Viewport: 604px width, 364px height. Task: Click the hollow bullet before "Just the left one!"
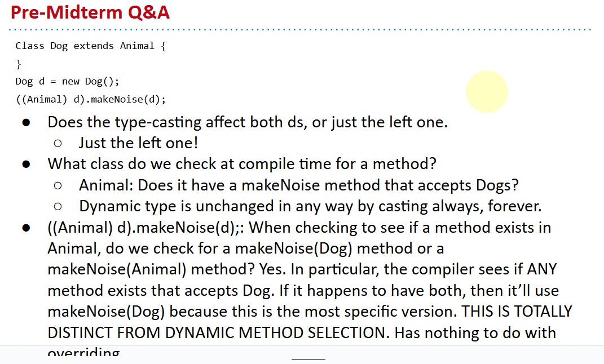tap(58, 144)
